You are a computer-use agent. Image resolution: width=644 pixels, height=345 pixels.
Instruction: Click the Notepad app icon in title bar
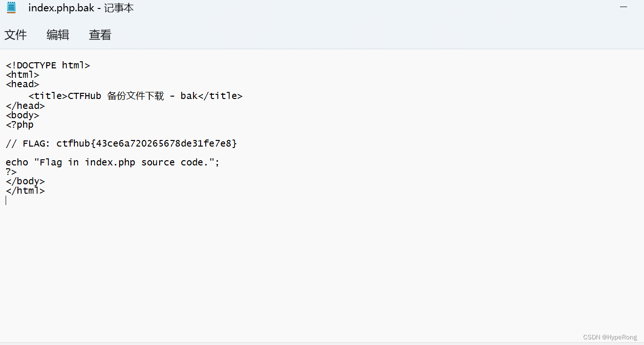click(11, 8)
